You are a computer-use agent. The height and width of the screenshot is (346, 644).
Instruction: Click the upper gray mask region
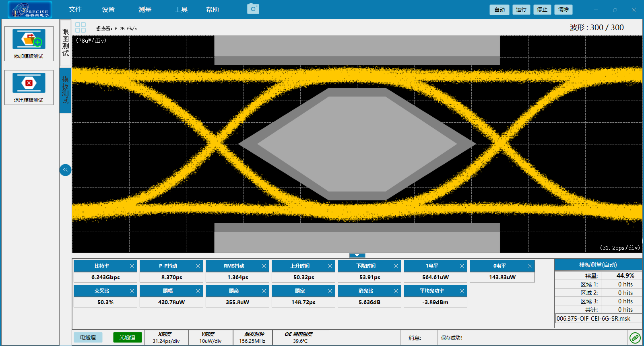tap(357, 50)
